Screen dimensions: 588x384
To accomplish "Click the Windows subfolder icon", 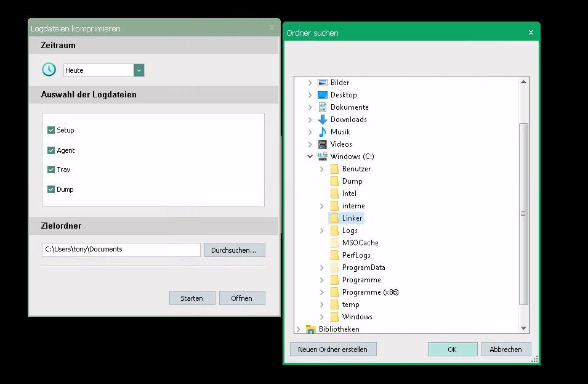I will (334, 317).
